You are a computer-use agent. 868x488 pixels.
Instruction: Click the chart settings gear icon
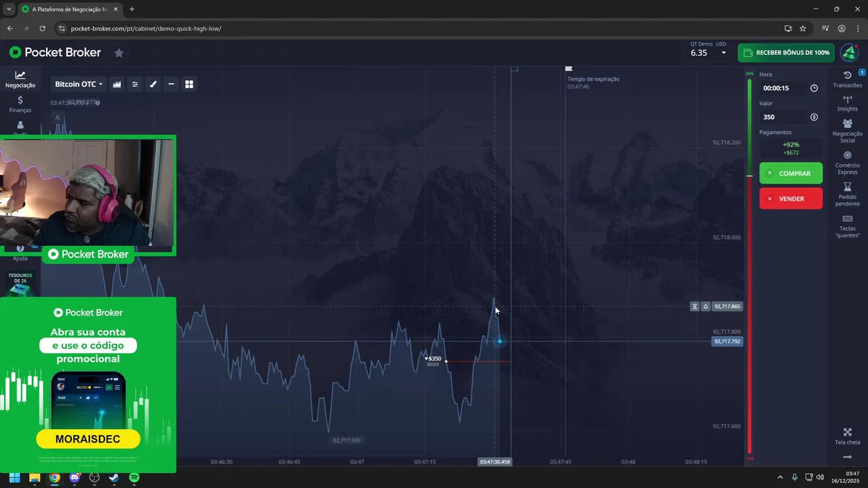[x=98, y=103]
